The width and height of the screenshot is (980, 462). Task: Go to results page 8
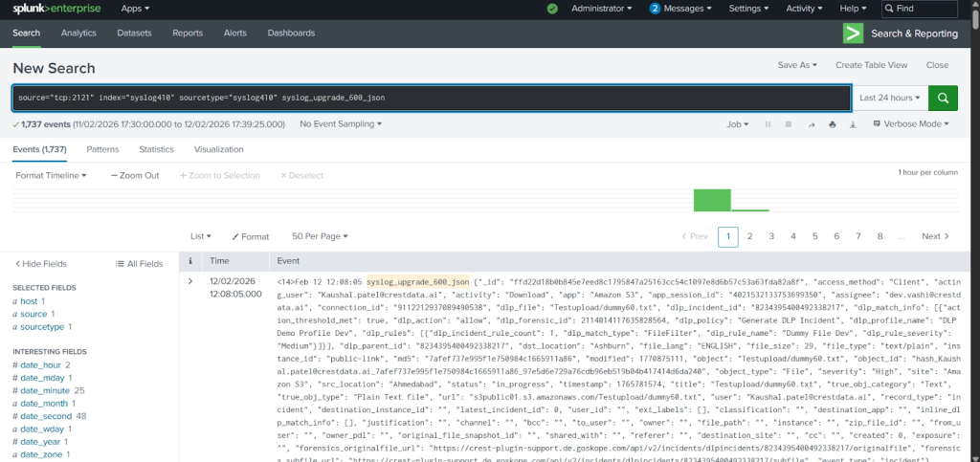pos(880,236)
